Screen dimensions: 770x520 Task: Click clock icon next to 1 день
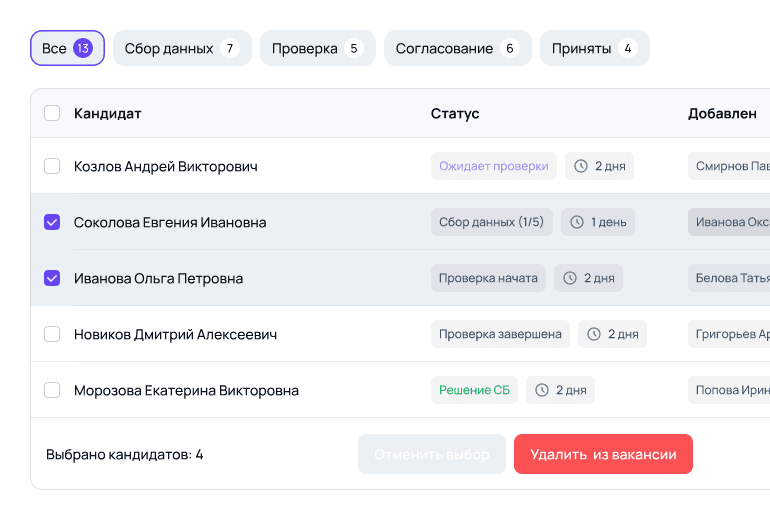(x=577, y=222)
